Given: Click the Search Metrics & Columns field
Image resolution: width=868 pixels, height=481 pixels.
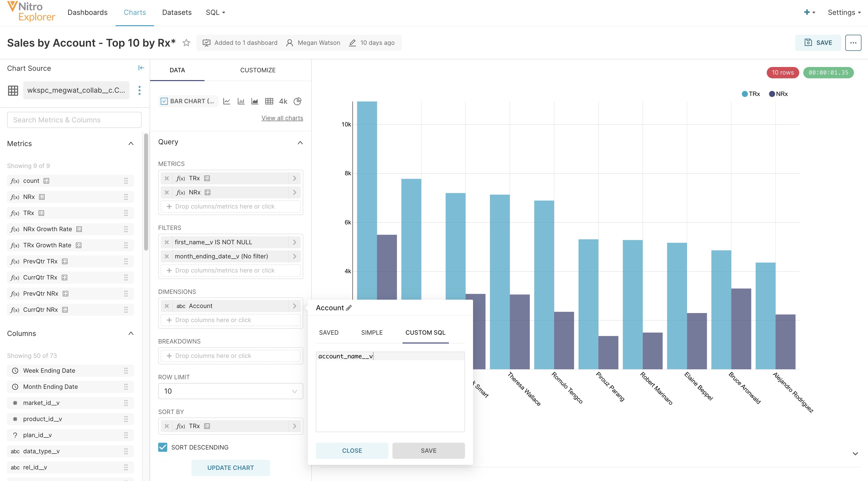Looking at the screenshot, I should 74,120.
